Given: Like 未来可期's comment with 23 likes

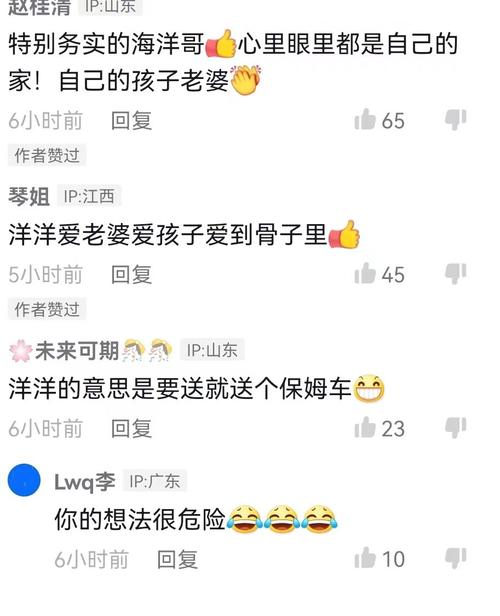Looking at the screenshot, I should [365, 427].
